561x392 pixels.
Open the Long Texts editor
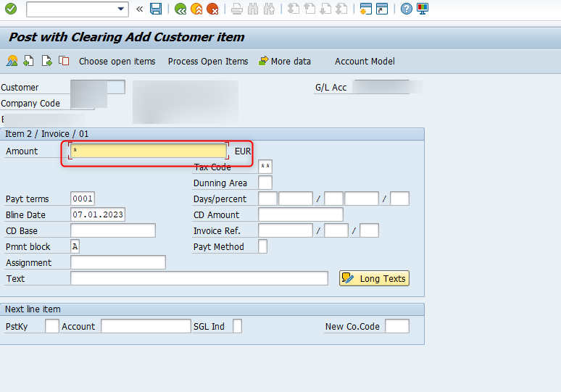[374, 278]
